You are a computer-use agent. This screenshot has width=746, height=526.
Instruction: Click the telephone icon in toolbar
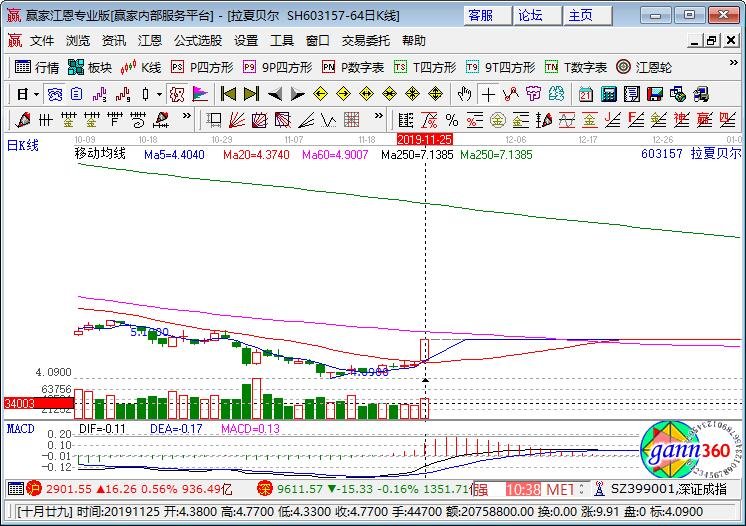point(54,94)
